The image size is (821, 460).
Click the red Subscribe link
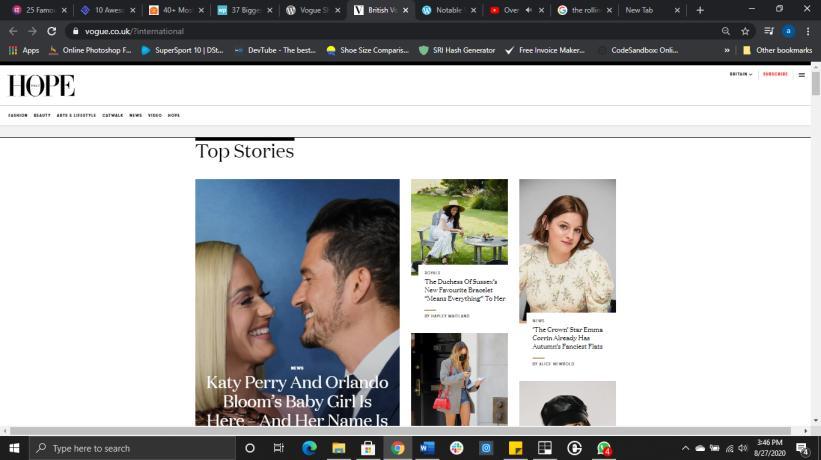coord(775,74)
